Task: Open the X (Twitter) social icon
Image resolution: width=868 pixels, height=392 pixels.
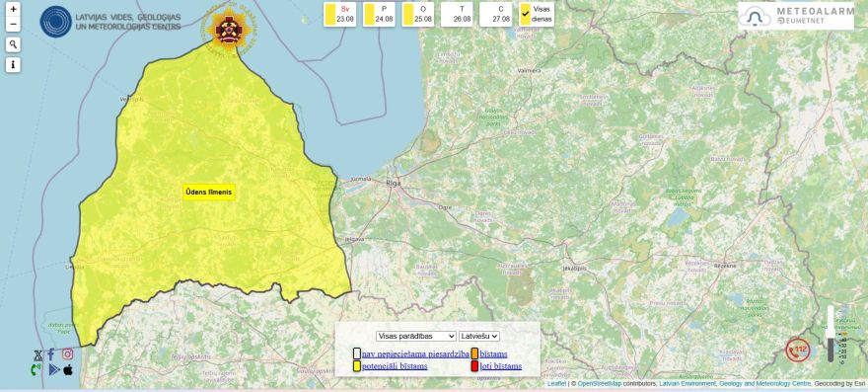Action: 37,355
